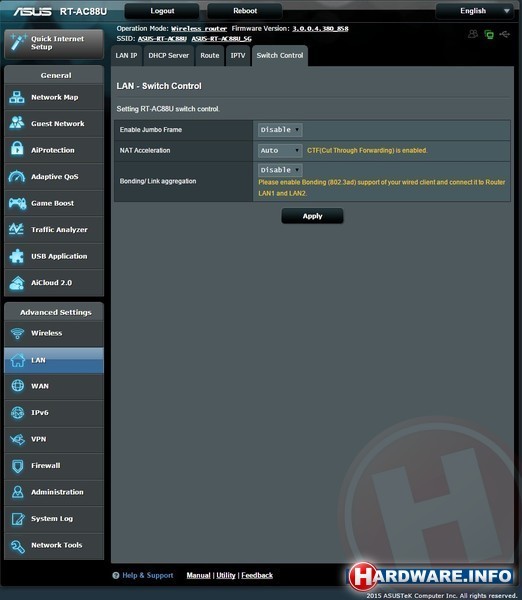Open the AiCloud 2.0 cloud icon

tap(17, 283)
